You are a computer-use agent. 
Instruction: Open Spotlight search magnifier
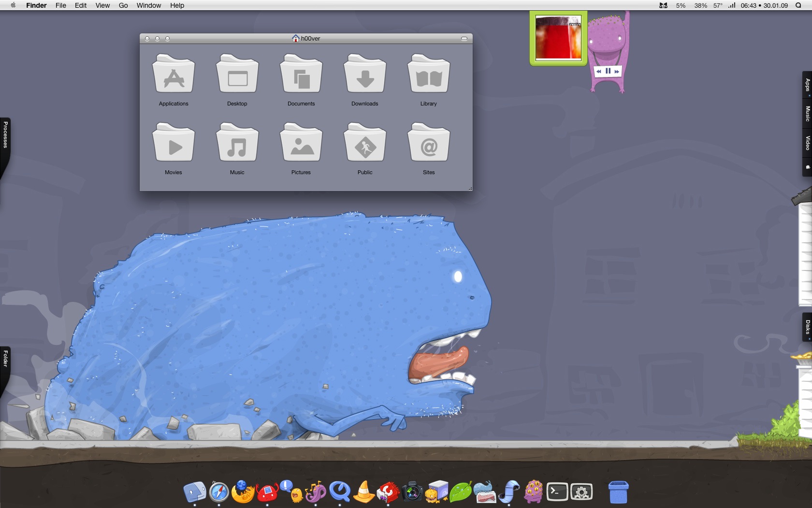click(x=798, y=5)
